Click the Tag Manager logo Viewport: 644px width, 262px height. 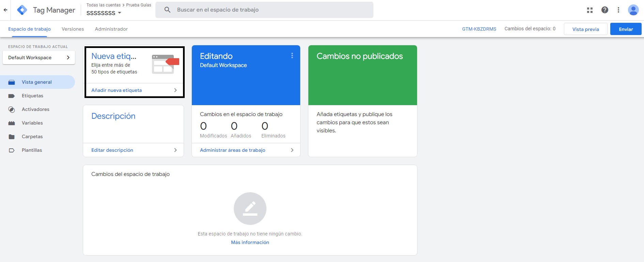(x=22, y=10)
